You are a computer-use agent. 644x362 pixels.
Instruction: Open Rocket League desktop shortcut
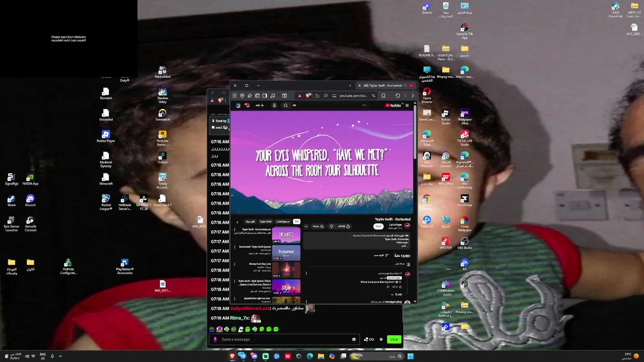coord(106,202)
